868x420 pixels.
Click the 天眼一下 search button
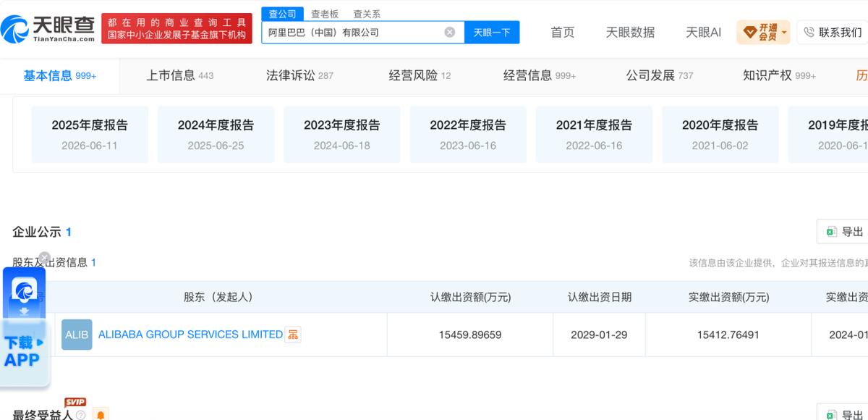[492, 32]
